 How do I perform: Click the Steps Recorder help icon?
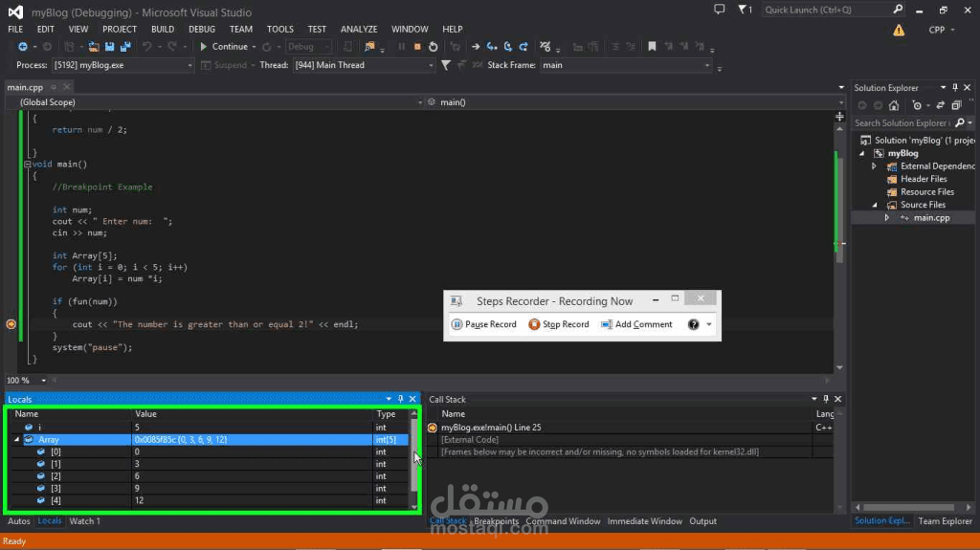pyautogui.click(x=693, y=324)
